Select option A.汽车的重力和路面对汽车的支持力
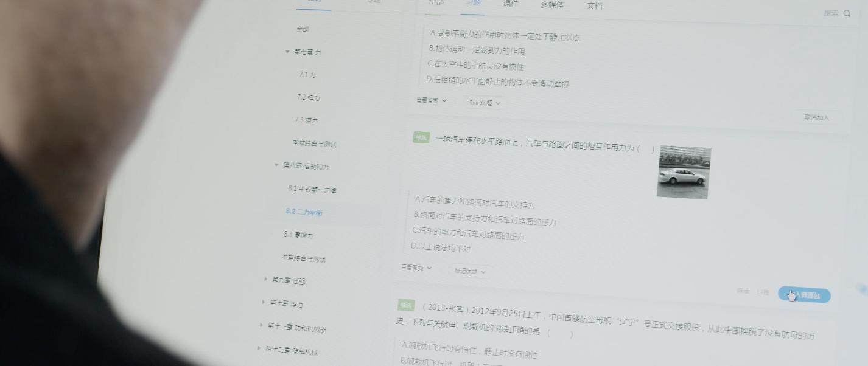This screenshot has height=366, width=868. [x=475, y=202]
